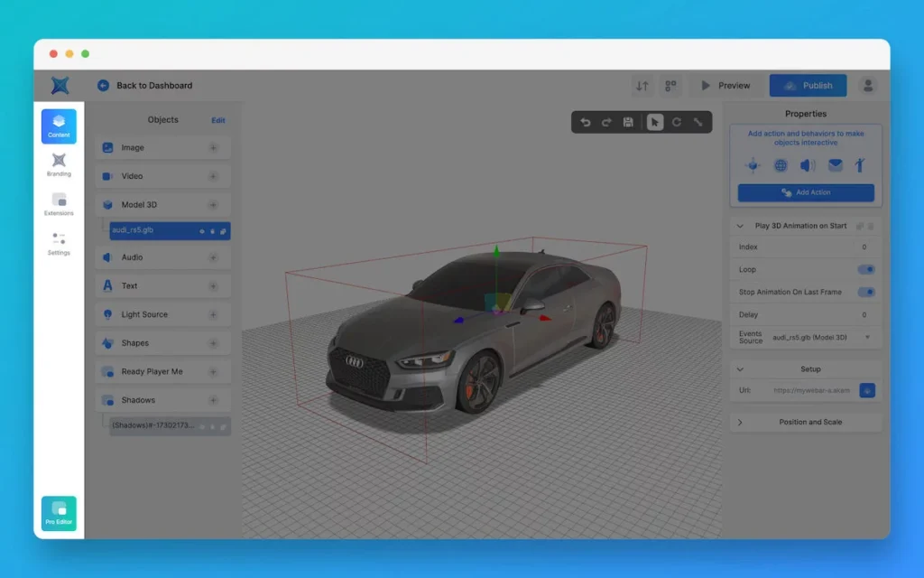This screenshot has width=924, height=578.
Task: Choose the speaker sound action icon
Action: (808, 165)
